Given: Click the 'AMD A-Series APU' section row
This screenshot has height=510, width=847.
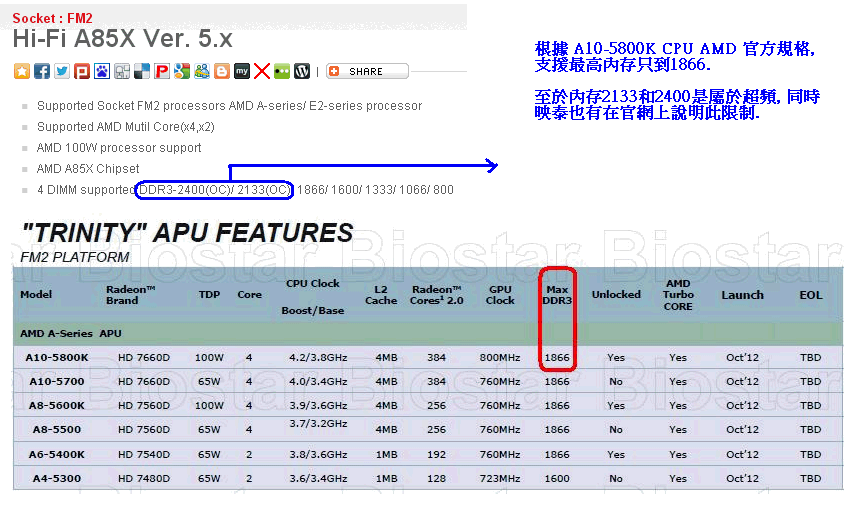Looking at the screenshot, I should (428, 333).
